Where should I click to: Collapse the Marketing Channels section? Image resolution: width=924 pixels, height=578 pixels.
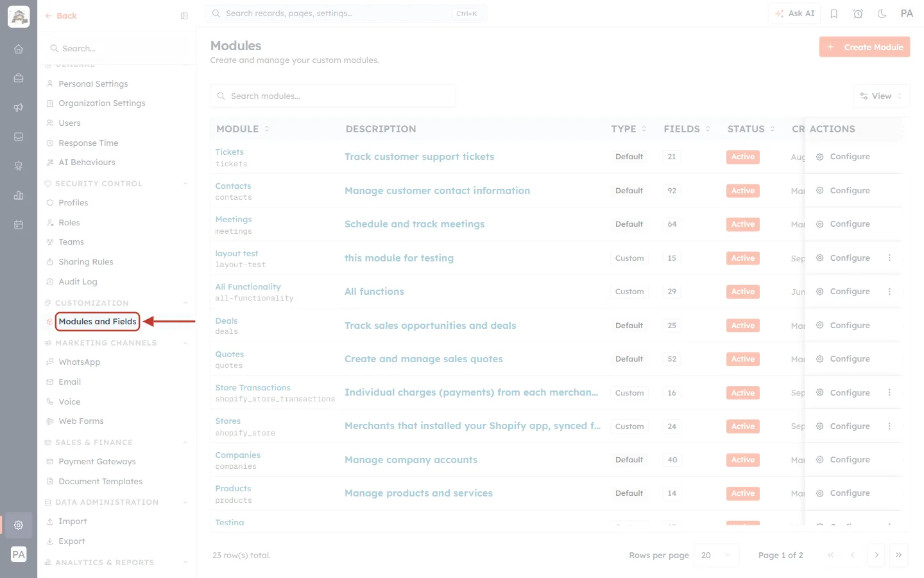point(185,343)
